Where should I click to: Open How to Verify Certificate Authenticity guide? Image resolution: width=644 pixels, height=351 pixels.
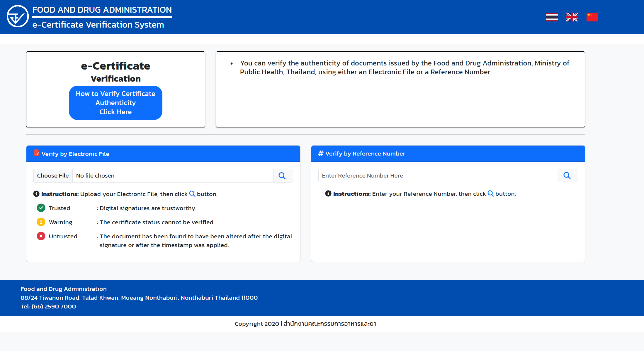115,103
